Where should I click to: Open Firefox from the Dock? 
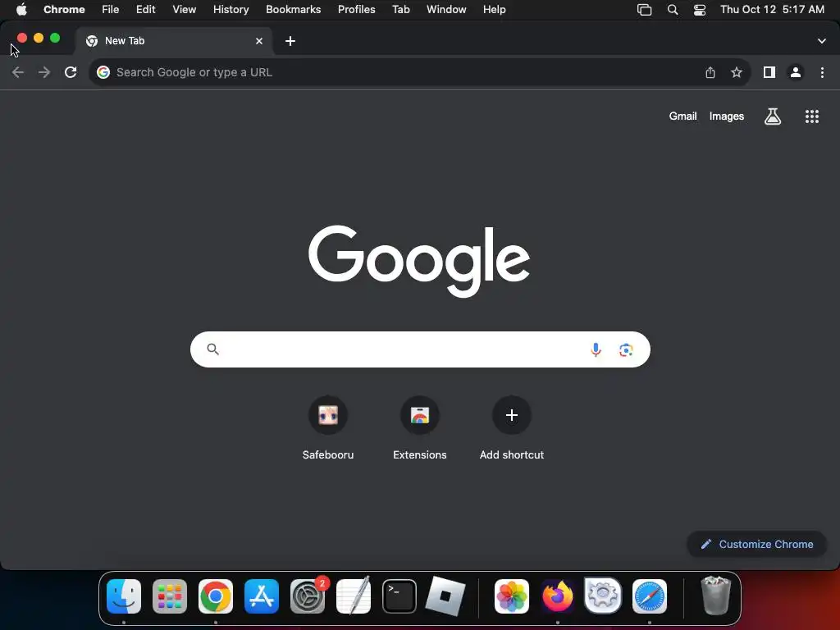click(x=557, y=596)
